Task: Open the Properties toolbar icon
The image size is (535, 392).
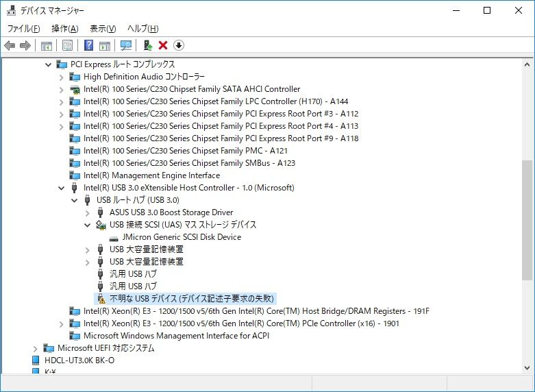Action: coord(68,45)
